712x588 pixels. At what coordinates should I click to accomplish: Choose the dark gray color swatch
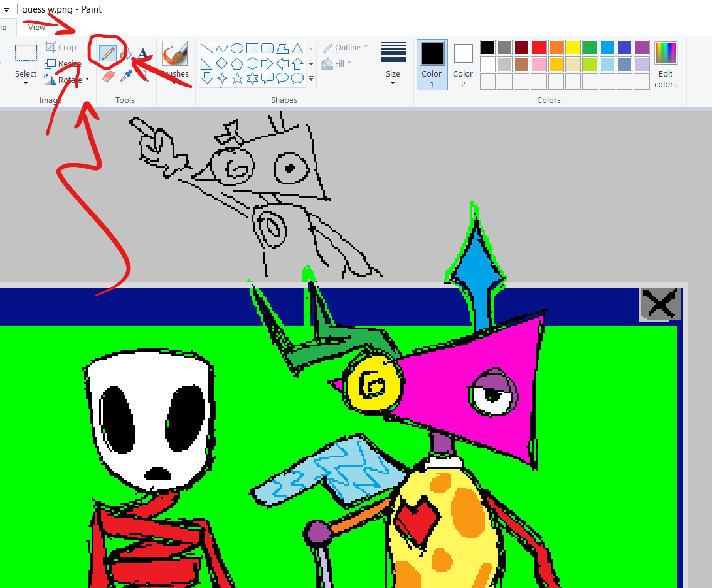coord(504,47)
